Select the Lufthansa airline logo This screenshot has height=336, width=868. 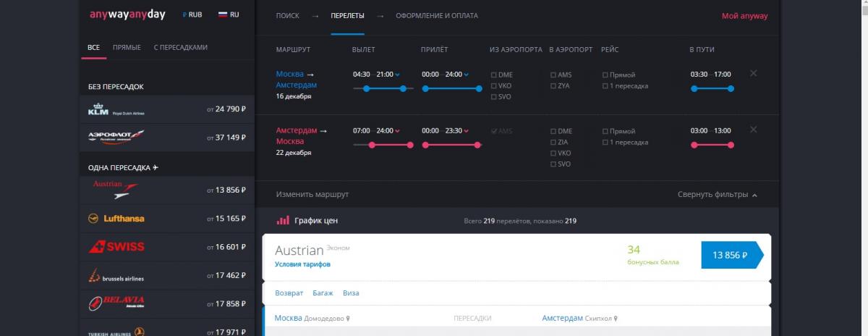click(x=116, y=218)
